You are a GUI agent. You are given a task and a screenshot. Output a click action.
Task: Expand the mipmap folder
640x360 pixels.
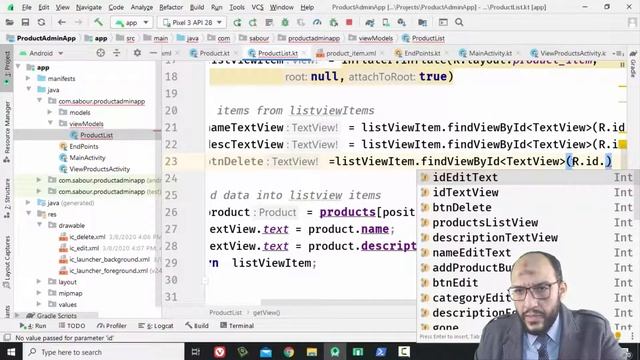(x=39, y=293)
